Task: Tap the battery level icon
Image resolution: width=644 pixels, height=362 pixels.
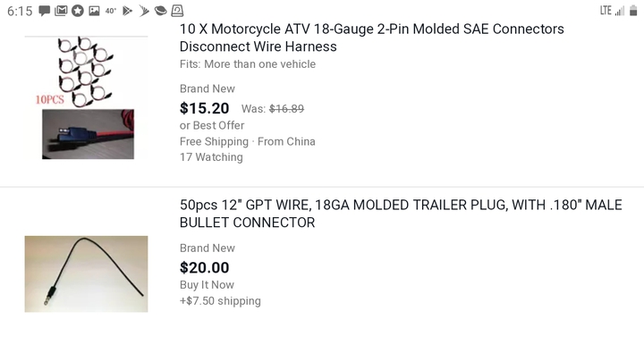Action: click(x=633, y=11)
